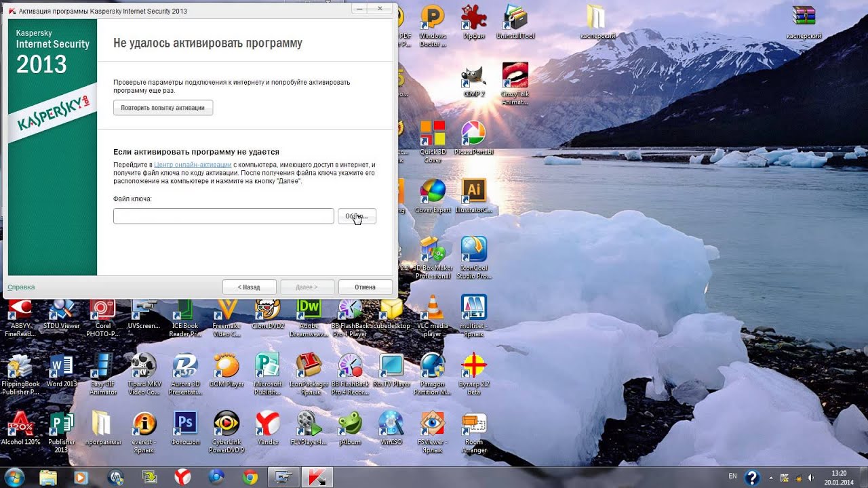
Task: Open CloneDVD2 desktop shortcut
Action: coord(267,314)
